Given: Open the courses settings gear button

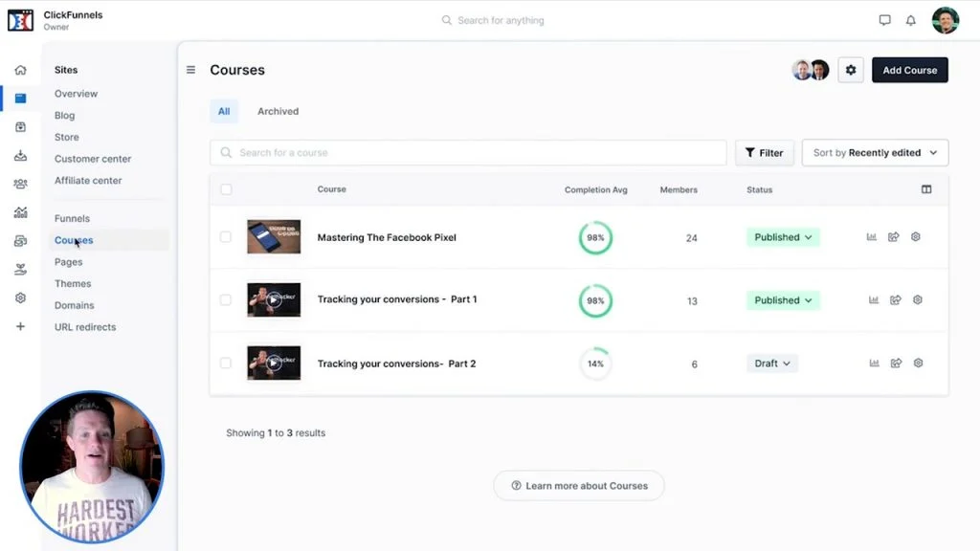Looking at the screenshot, I should (851, 70).
